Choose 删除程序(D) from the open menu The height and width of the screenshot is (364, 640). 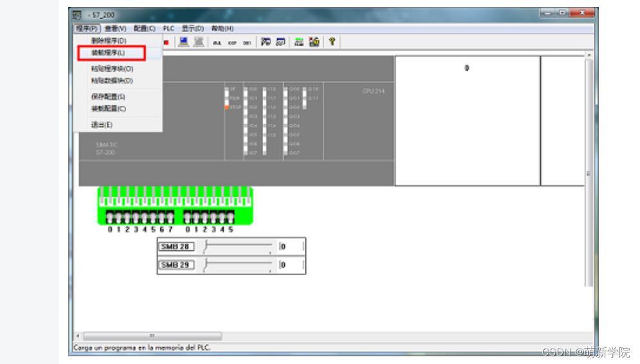pos(118,41)
